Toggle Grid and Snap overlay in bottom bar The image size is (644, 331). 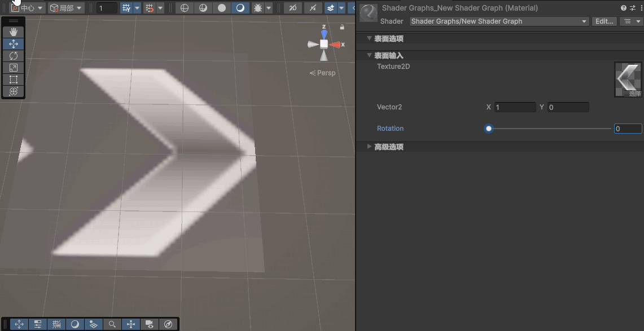point(56,324)
